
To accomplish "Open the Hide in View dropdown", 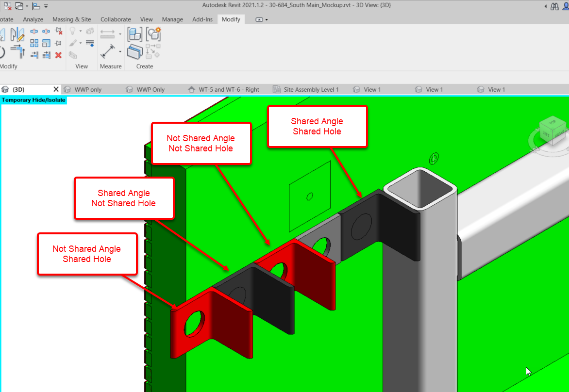I will click(80, 31).
